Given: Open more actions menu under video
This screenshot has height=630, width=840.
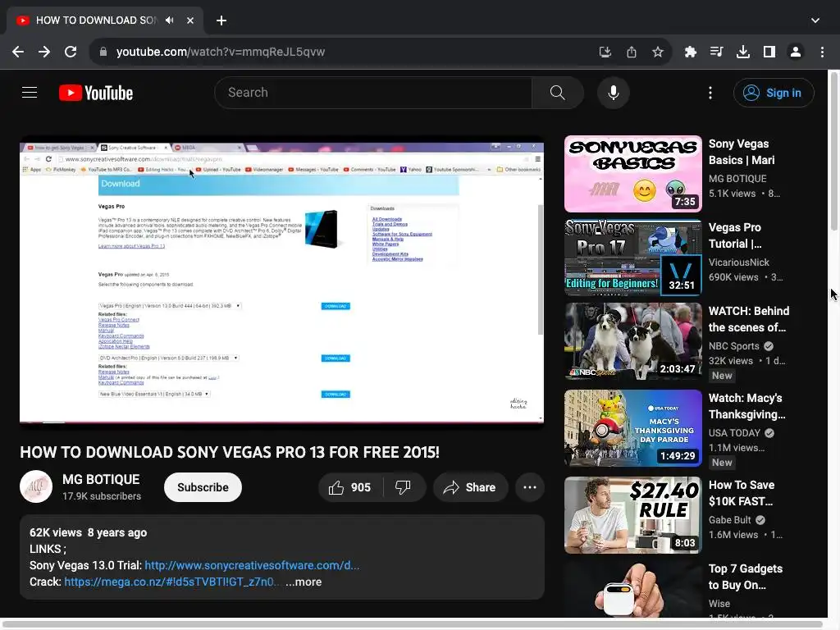Looking at the screenshot, I should 530,487.
